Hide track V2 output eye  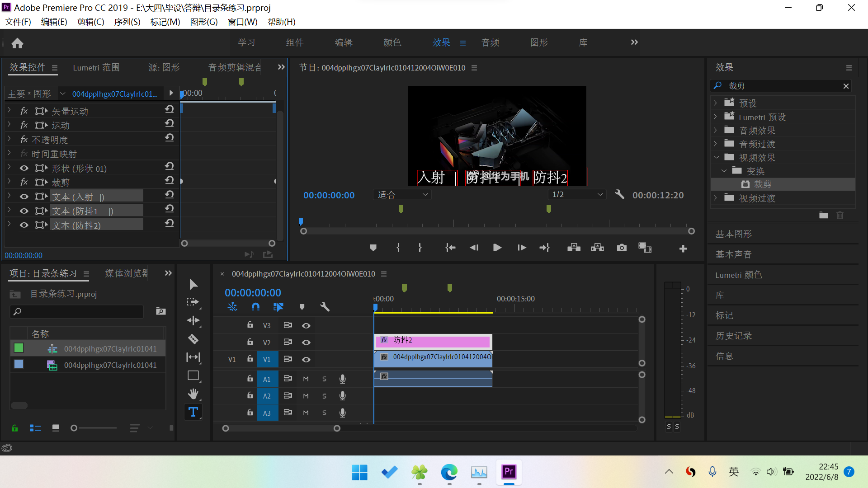(306, 343)
